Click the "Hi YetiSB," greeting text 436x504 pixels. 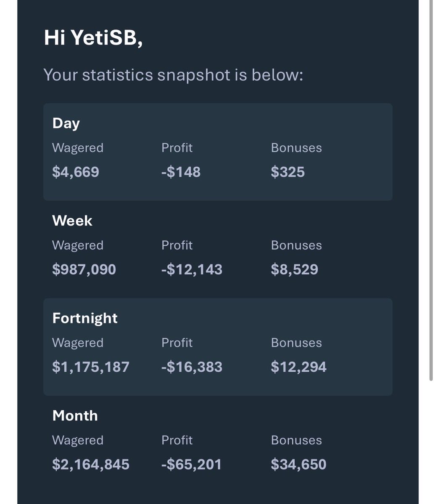93,38
